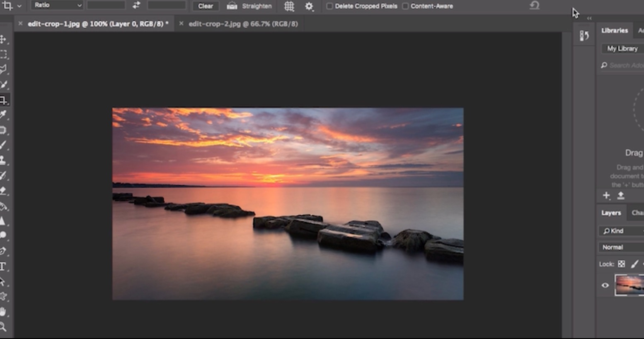Select the Dodge tool
The height and width of the screenshot is (339, 644).
(3, 235)
